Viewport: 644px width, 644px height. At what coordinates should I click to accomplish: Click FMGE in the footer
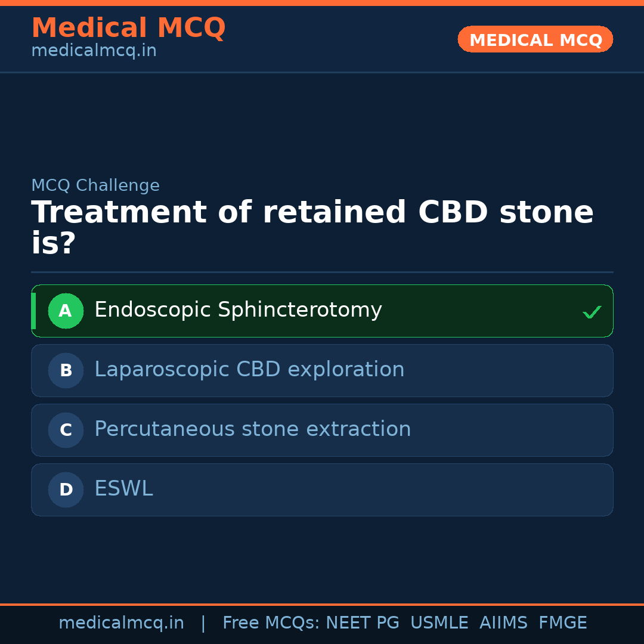(562, 623)
